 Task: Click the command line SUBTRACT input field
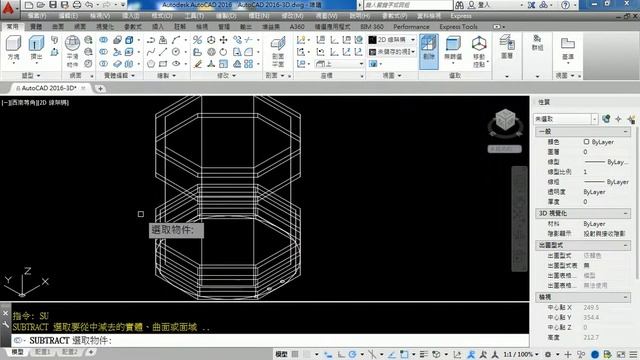point(269,340)
